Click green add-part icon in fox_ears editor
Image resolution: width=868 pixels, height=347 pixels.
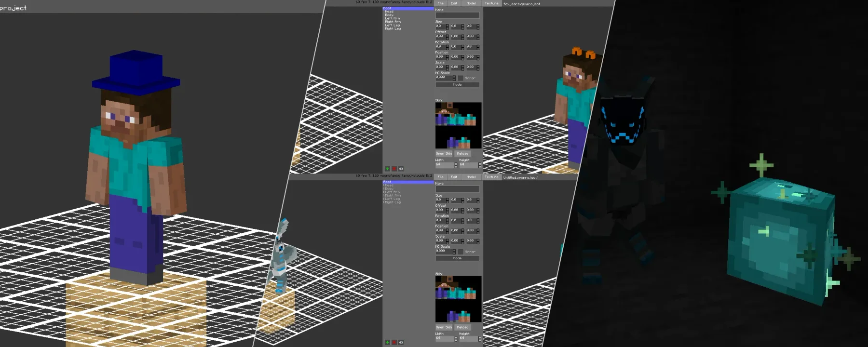click(387, 169)
